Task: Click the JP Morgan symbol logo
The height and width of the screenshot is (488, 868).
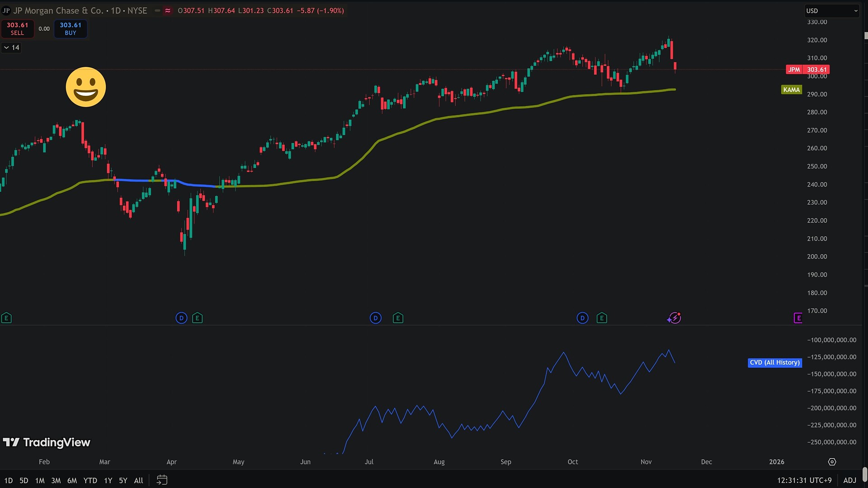Action: (x=6, y=11)
